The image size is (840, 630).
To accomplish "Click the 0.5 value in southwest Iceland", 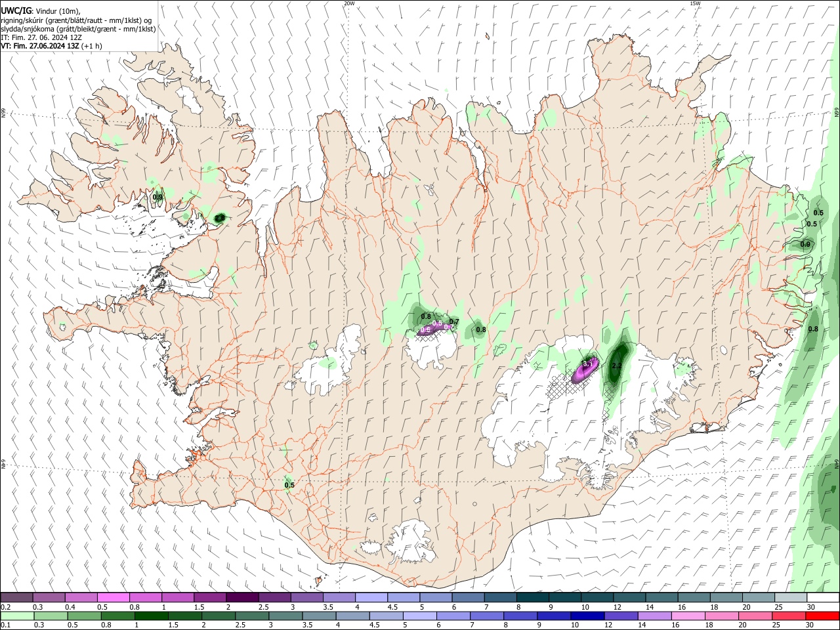I will (289, 486).
